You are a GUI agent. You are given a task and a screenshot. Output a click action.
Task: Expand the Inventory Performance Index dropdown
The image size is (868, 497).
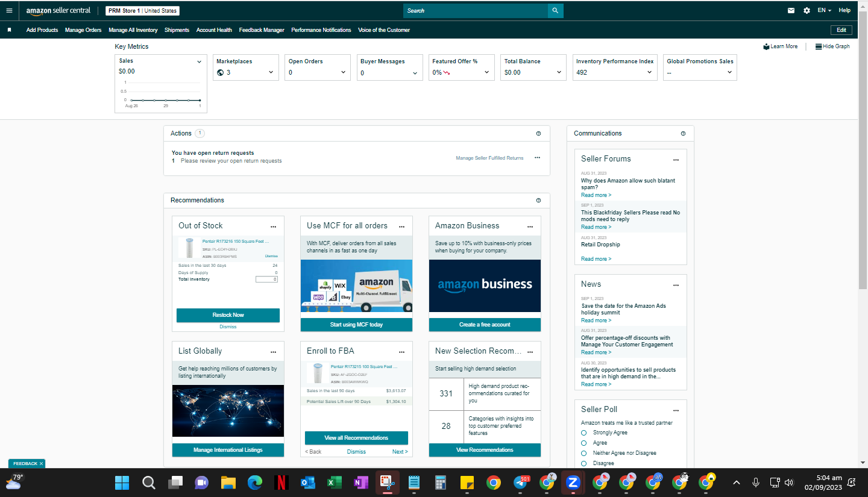[x=650, y=72]
